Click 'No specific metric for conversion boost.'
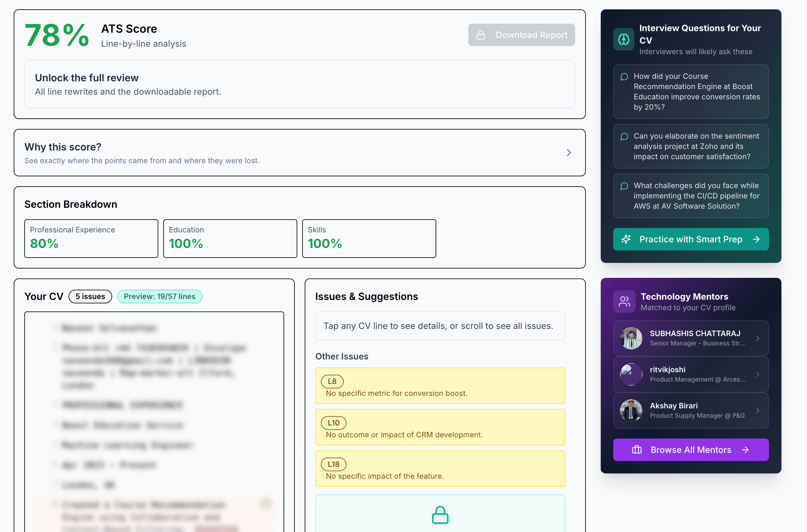This screenshot has height=532, width=807. tap(396, 393)
